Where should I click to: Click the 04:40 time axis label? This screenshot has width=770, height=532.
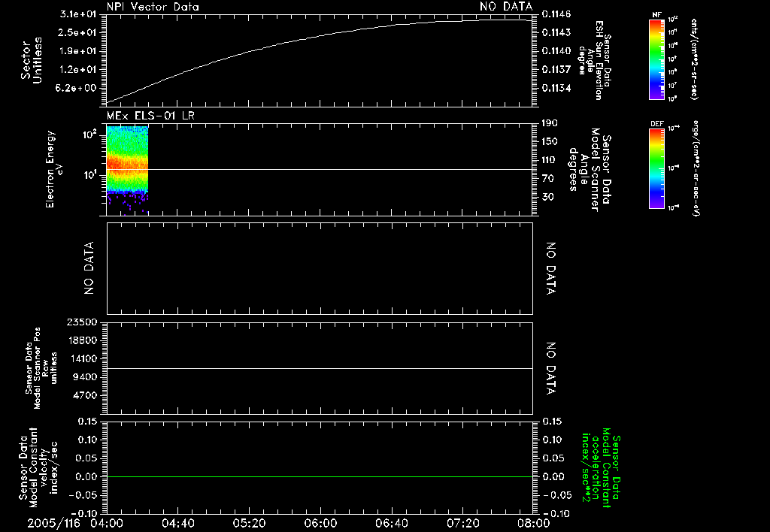pos(177,523)
